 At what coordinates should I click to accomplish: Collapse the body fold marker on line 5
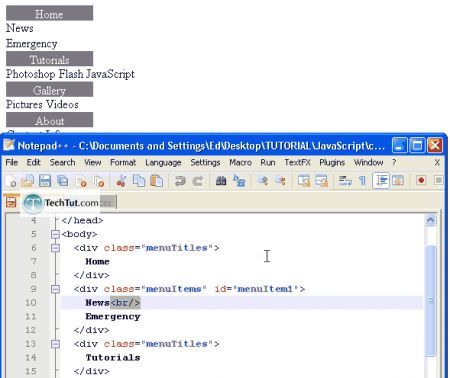(x=55, y=234)
